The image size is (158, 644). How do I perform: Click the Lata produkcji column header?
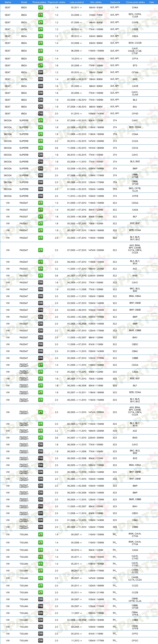click(77, 2)
